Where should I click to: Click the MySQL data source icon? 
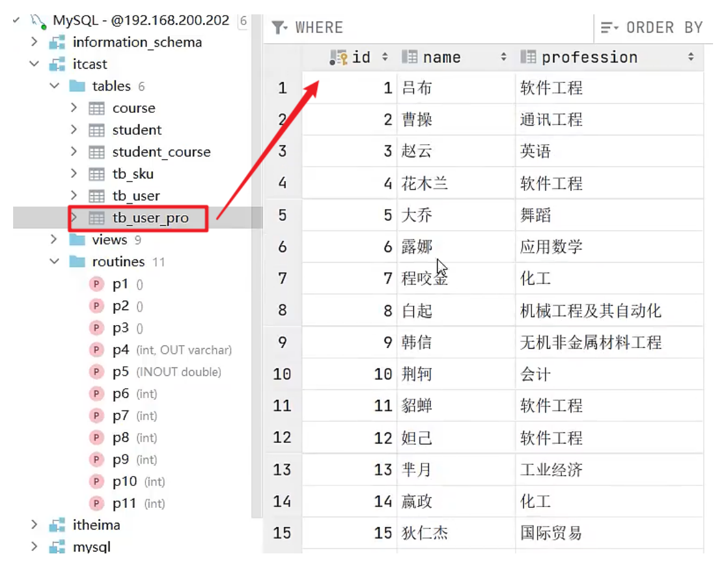(x=38, y=21)
